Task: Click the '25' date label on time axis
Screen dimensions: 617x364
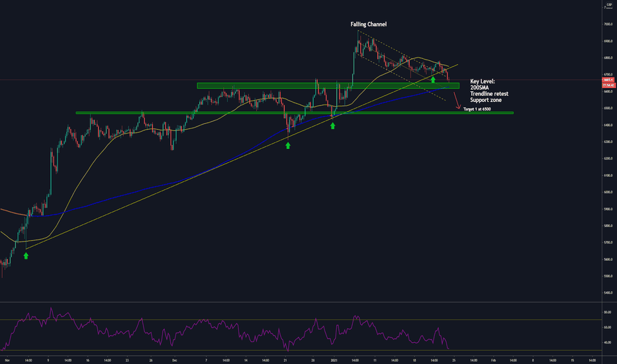Action: [x=453, y=360]
